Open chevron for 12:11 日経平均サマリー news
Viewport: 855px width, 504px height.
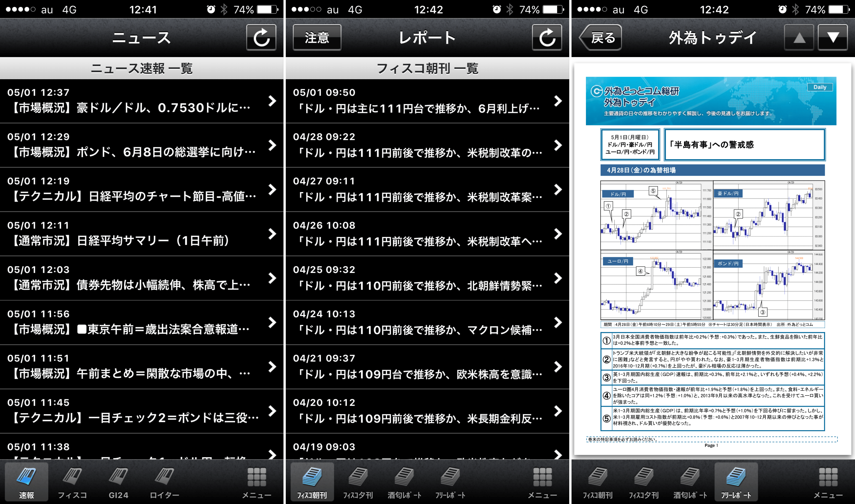click(x=272, y=234)
